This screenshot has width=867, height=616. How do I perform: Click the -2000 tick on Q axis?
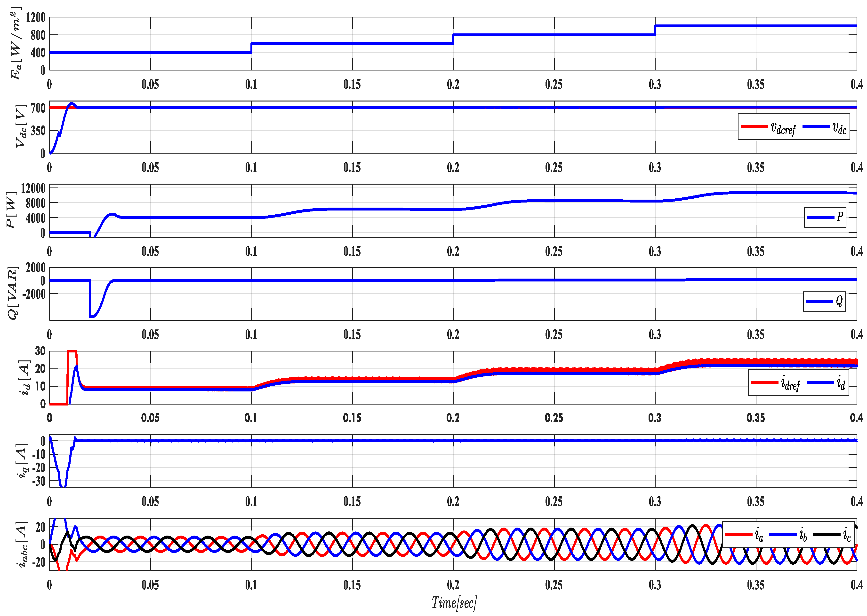click(34, 294)
